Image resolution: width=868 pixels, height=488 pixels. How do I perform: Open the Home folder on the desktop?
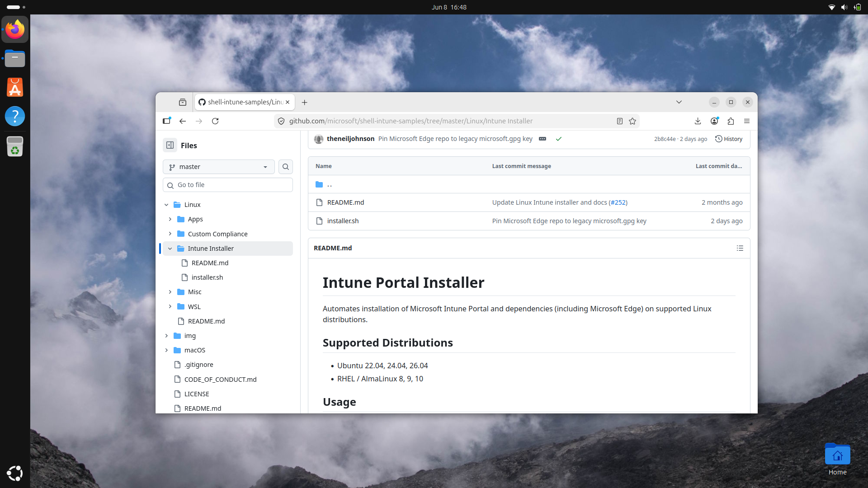tap(837, 459)
